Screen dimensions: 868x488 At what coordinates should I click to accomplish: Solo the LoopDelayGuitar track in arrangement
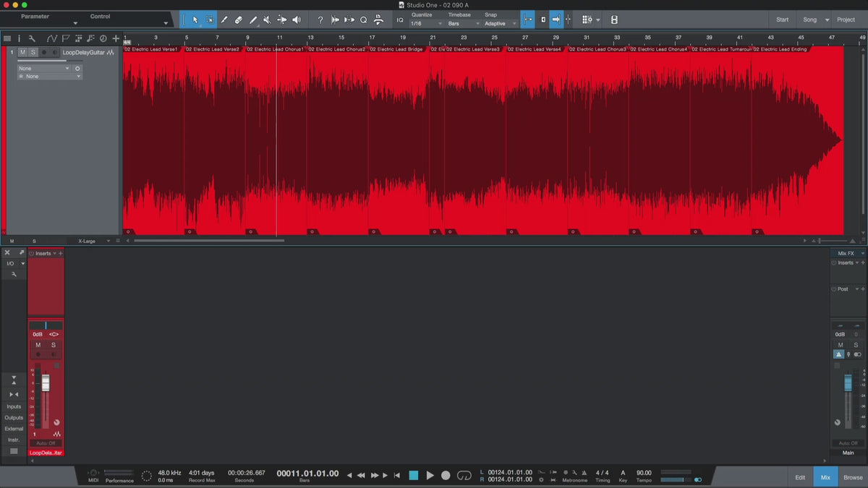tap(33, 52)
